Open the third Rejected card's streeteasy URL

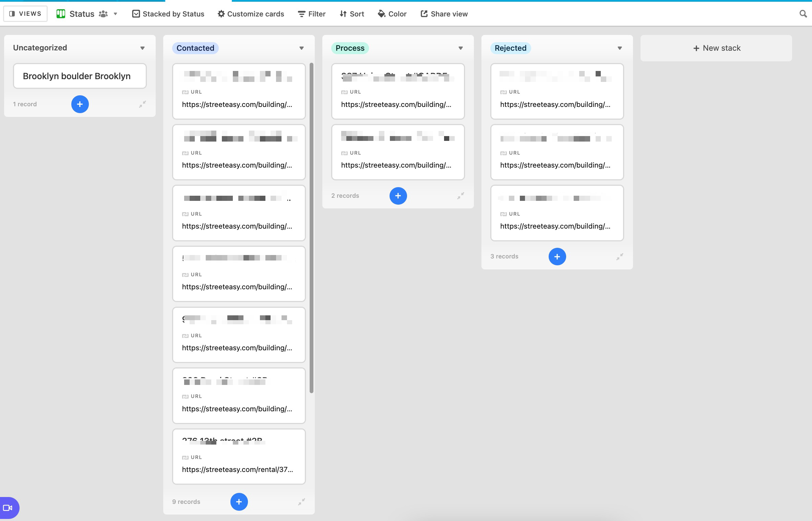555,226
